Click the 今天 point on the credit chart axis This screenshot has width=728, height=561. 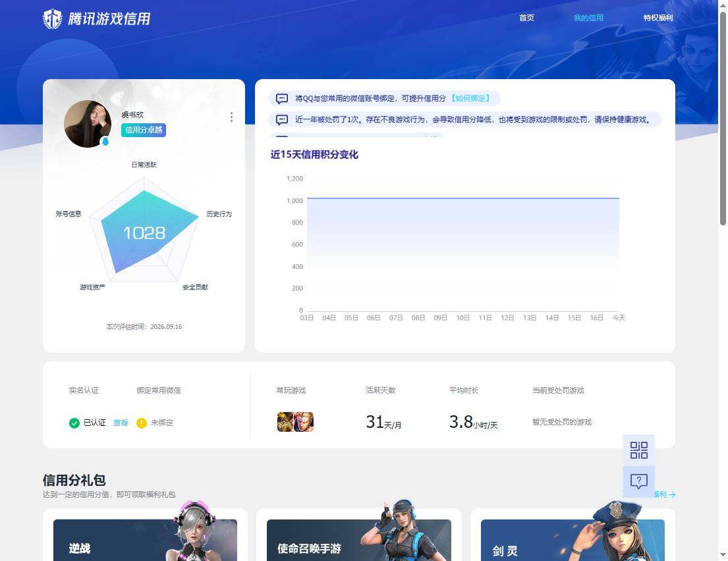[x=619, y=318]
